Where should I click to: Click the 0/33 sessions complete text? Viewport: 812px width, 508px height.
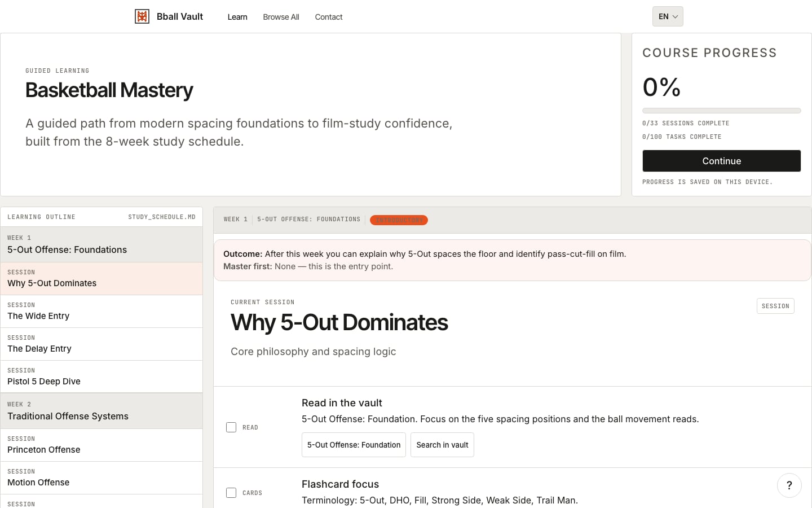point(686,123)
